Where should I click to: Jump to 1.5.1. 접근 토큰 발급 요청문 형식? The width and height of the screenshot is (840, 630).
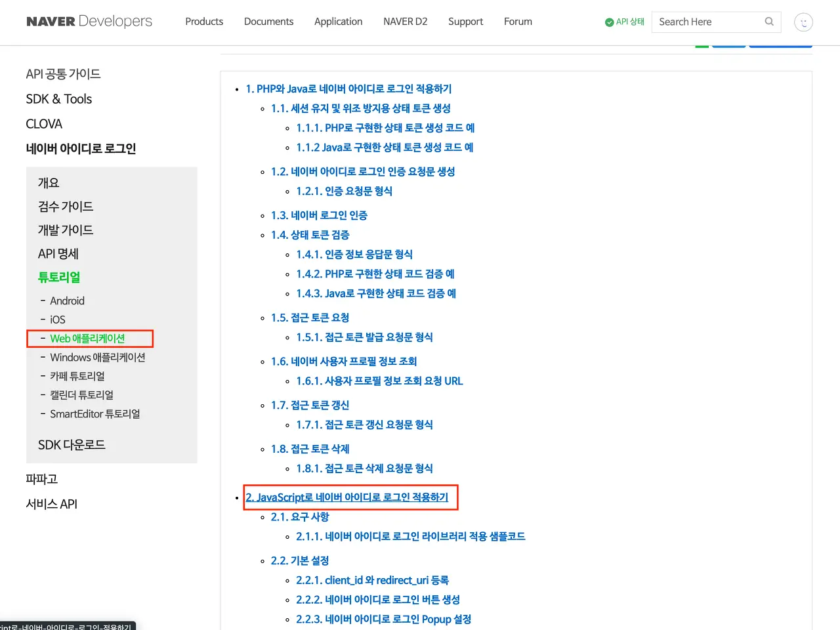point(364,338)
